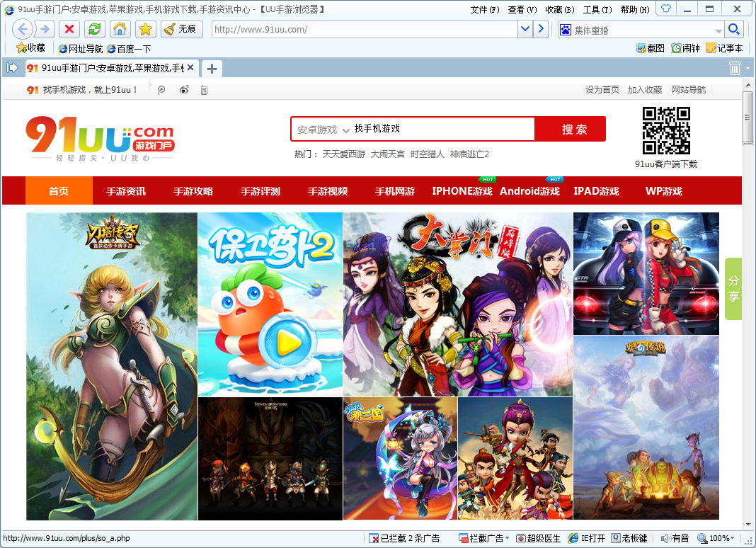Open the closed tabs trash icon
Screen dimensions: 756x548
(x=735, y=68)
